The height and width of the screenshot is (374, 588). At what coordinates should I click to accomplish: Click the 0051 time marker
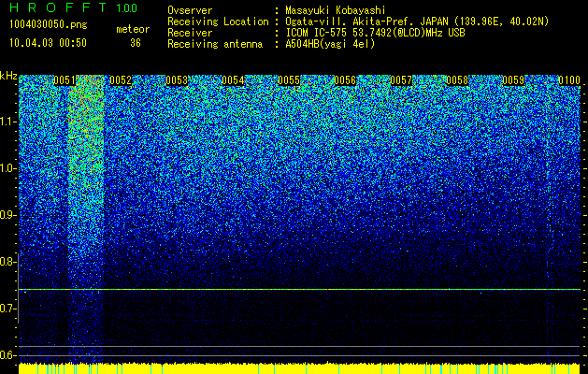(x=65, y=80)
